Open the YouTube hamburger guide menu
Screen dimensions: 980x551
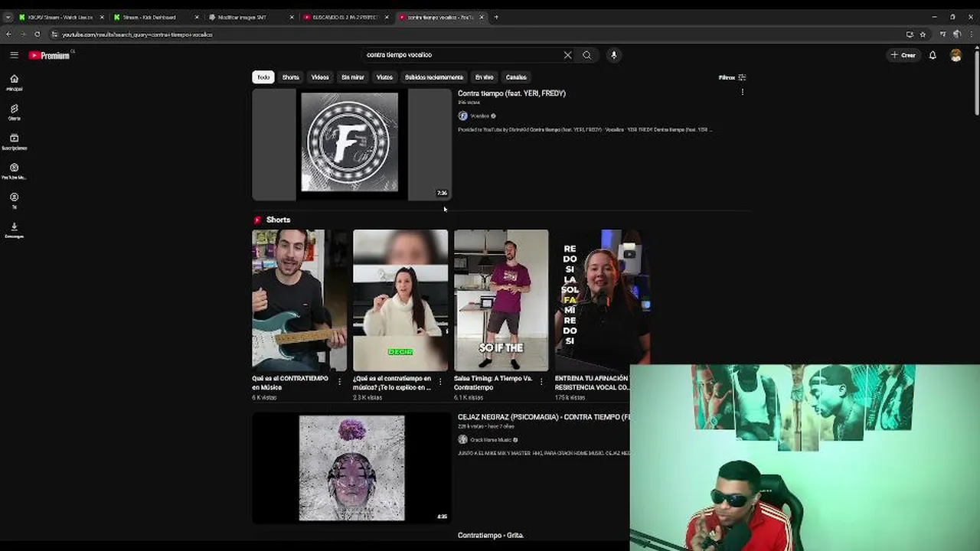click(14, 55)
